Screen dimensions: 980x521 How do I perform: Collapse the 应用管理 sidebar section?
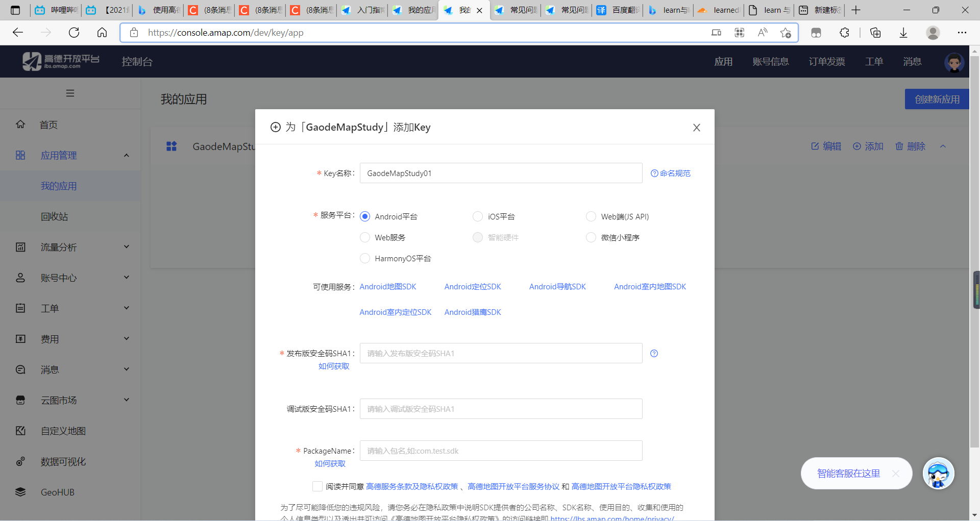click(127, 155)
